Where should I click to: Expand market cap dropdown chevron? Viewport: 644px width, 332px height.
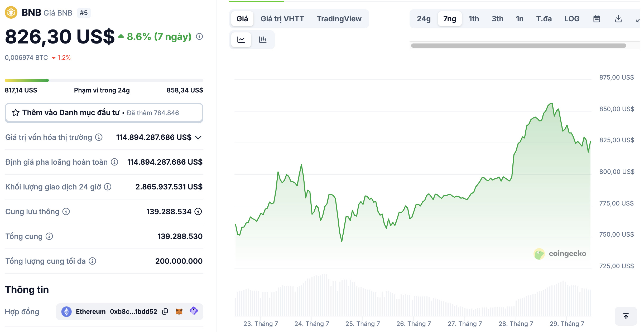point(198,138)
